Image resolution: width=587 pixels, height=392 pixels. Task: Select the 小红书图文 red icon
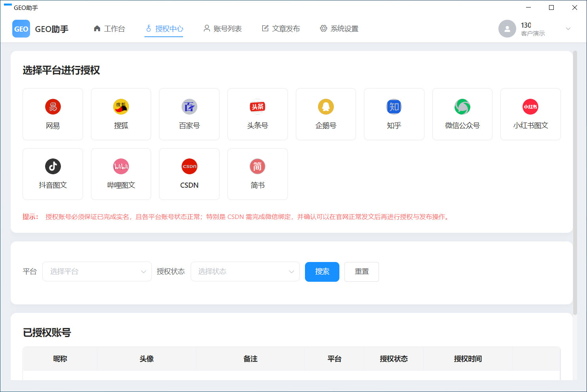[x=530, y=107]
